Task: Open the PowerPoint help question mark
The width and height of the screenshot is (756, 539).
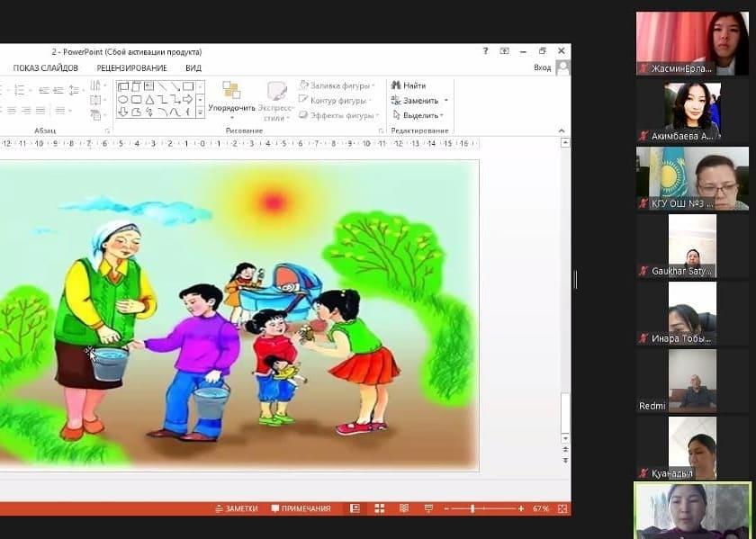Action: pyautogui.click(x=485, y=51)
